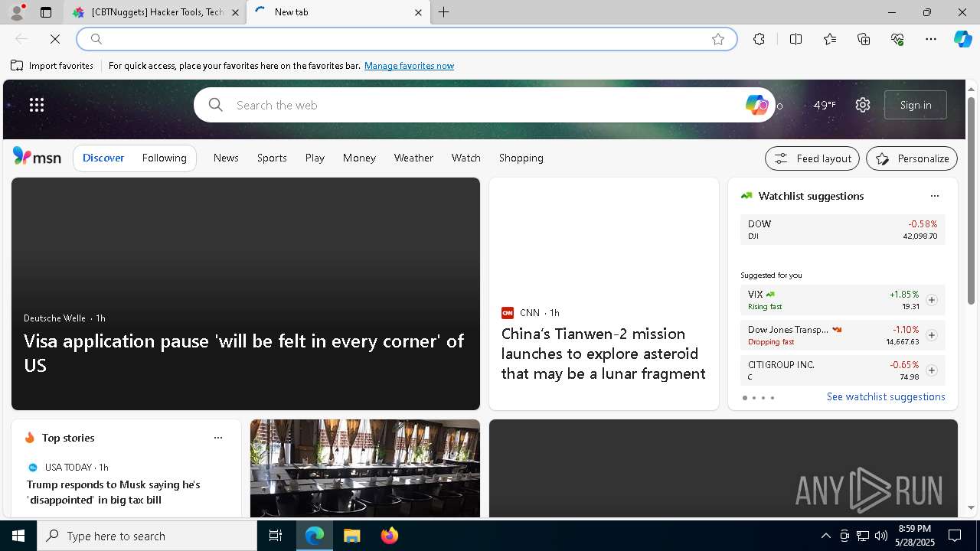Open the Watch section

465,158
